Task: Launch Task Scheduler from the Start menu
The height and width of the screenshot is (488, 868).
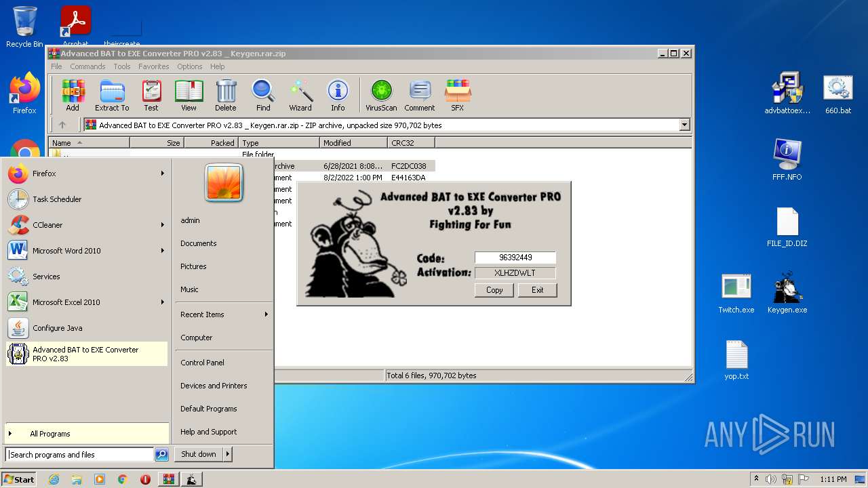Action: [87, 199]
